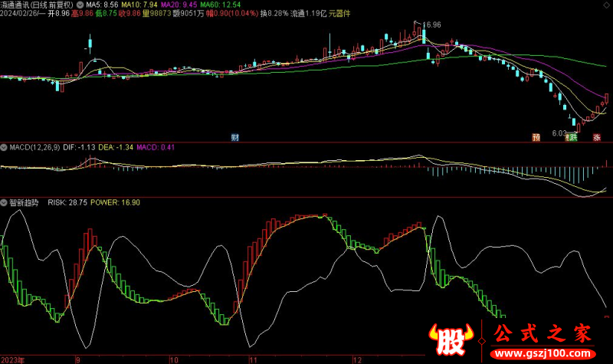Open the www.gszj100.com website link
The width and height of the screenshot is (613, 364).
coord(543,354)
